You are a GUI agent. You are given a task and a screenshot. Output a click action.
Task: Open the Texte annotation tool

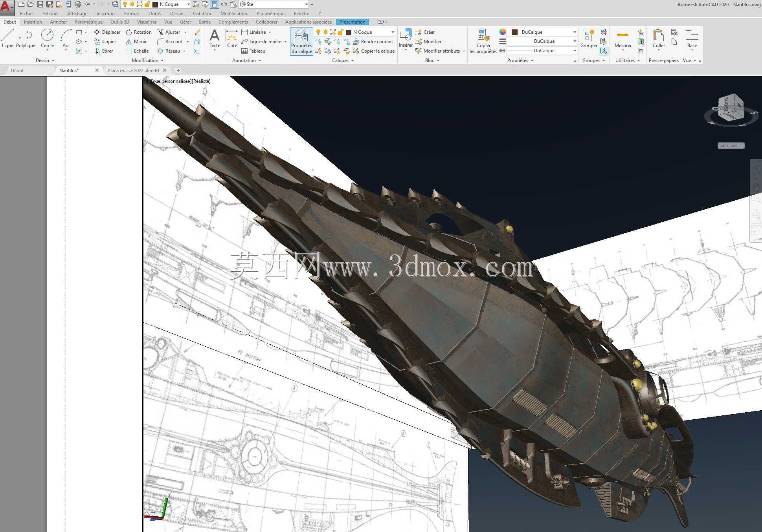[x=215, y=39]
